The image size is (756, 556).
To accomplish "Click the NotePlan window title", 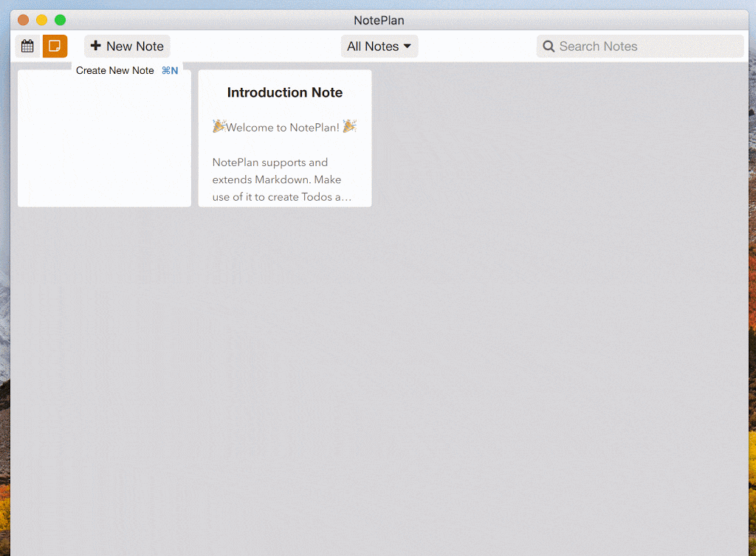I will 379,20.
